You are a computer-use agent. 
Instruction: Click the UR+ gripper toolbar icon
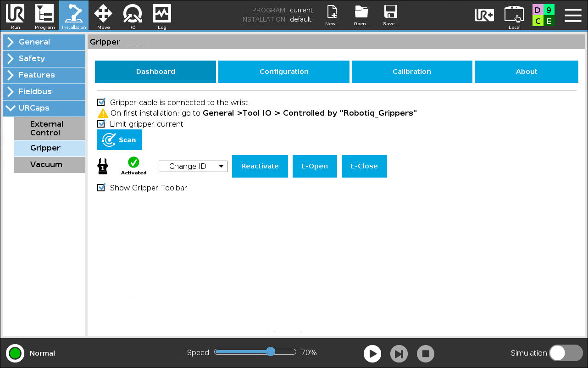(x=484, y=15)
